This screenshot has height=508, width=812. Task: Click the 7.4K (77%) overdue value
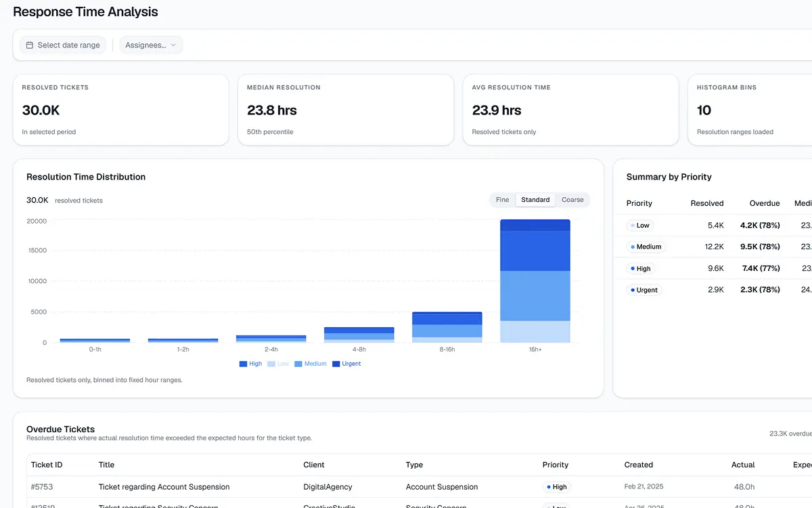pos(761,268)
